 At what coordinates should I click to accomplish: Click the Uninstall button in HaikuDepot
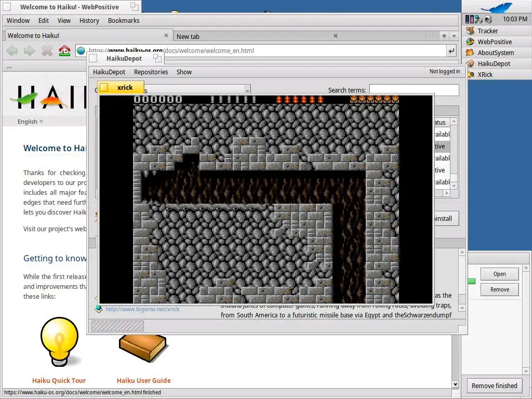pyautogui.click(x=446, y=219)
